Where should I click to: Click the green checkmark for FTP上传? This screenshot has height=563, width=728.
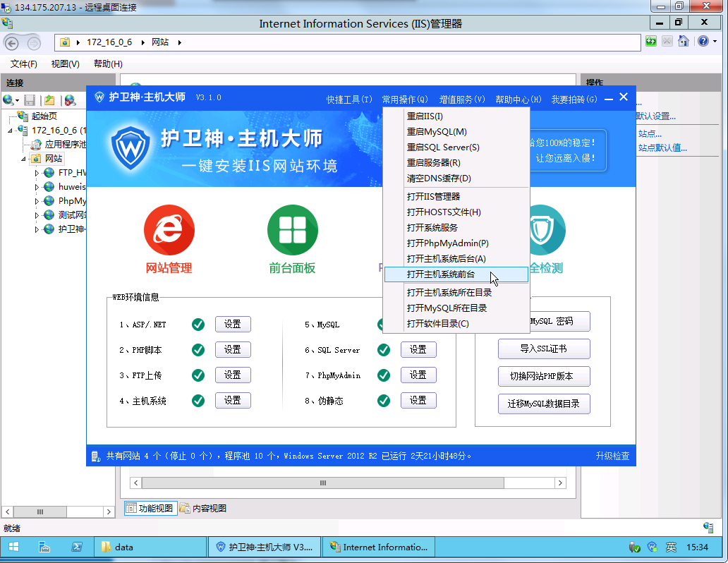click(198, 375)
